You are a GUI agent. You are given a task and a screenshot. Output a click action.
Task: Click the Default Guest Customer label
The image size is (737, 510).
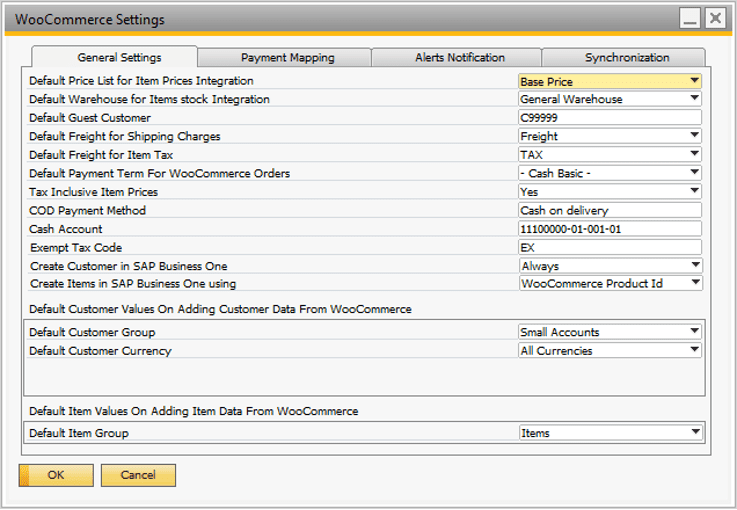pos(90,118)
